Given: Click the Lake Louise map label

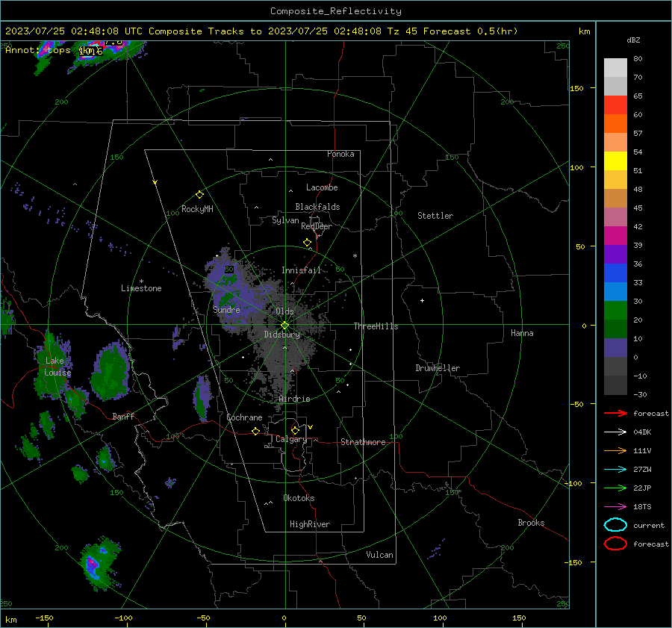Looking at the screenshot, I should coord(57,367).
